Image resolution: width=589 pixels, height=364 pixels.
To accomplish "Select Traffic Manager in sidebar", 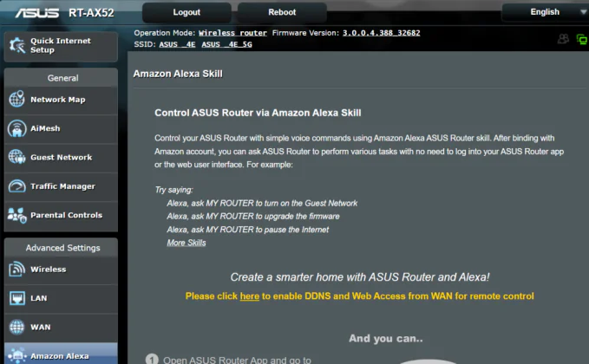I will click(x=61, y=186).
